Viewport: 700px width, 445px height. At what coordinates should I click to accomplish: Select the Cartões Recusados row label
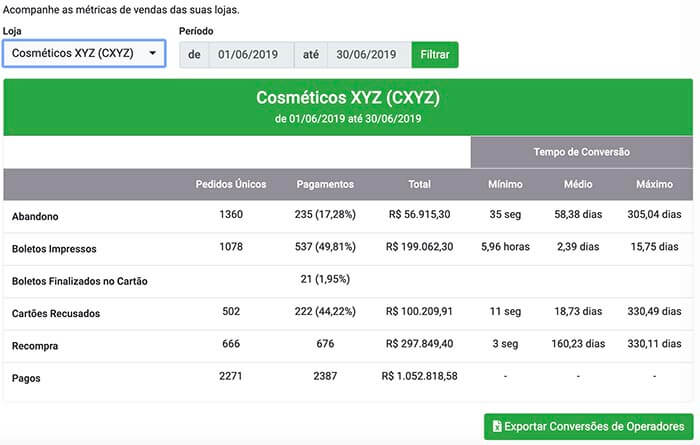[56, 313]
